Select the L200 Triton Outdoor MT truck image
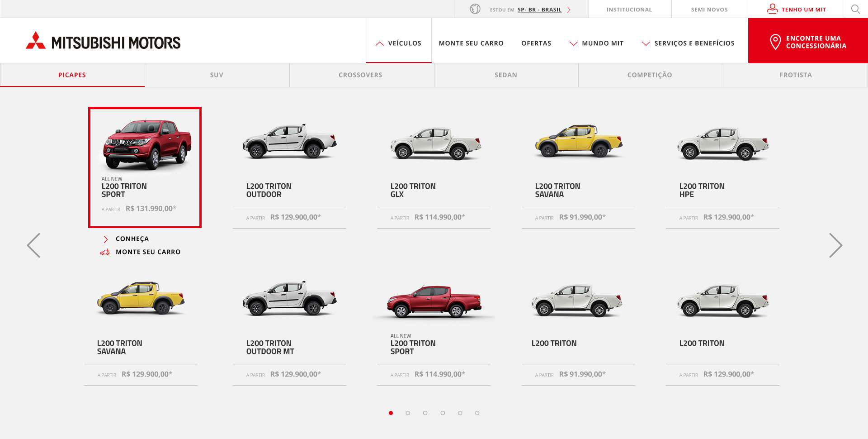This screenshot has height=439, width=868. point(289,298)
